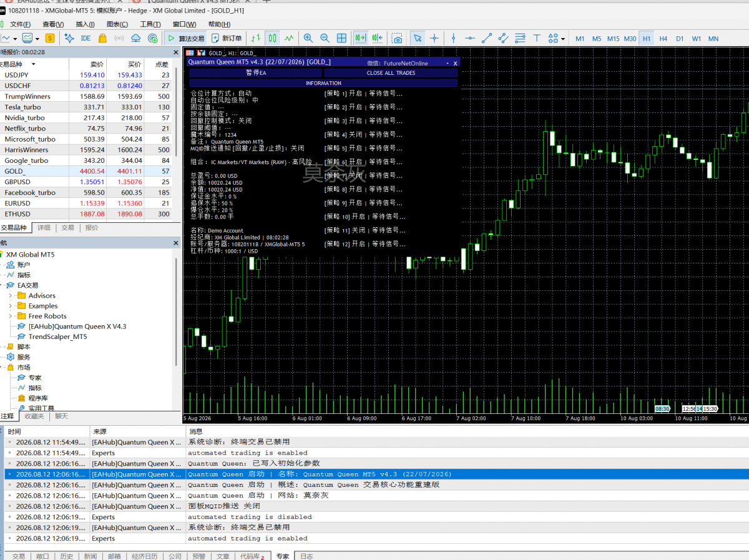Open the line studies dropdown arrow
Image resolution: width=749 pixels, height=560 pixels.
pyautogui.click(x=15, y=39)
